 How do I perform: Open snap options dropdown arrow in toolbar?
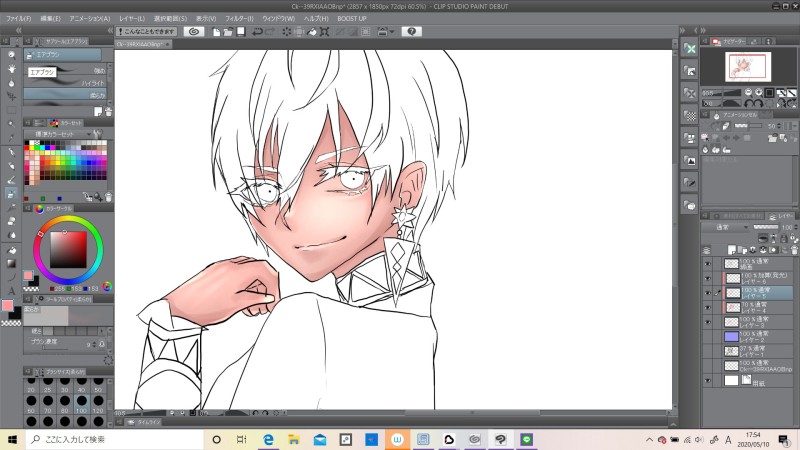[x=391, y=32]
